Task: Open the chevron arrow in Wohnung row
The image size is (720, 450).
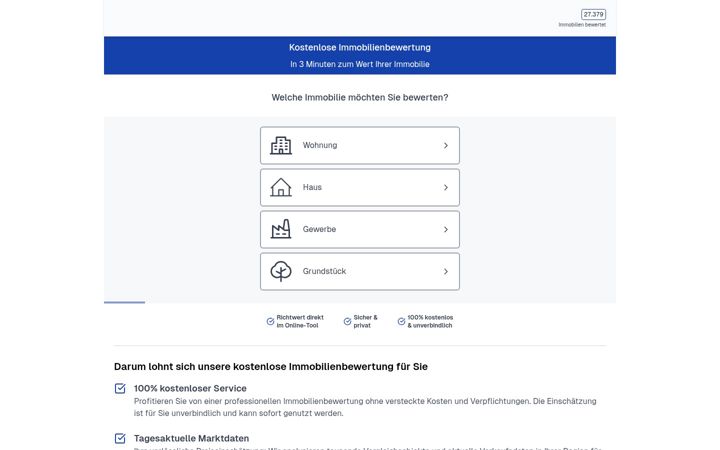Action: pos(445,146)
